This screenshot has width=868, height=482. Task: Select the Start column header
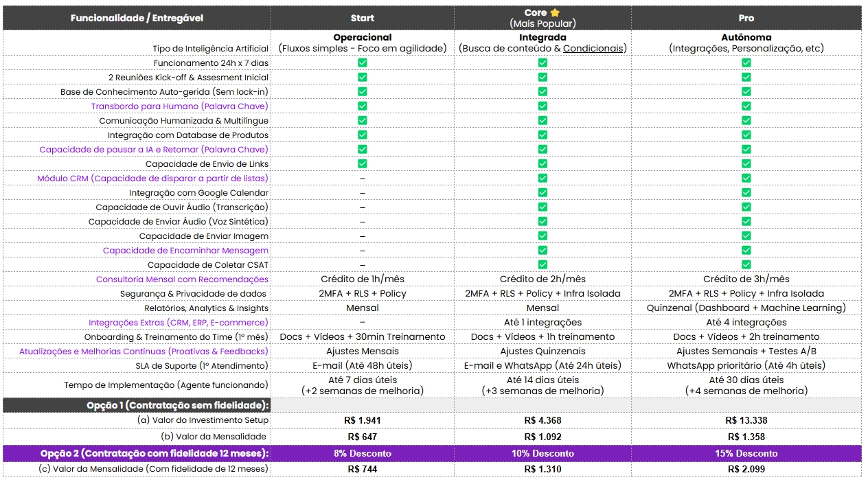(x=362, y=18)
